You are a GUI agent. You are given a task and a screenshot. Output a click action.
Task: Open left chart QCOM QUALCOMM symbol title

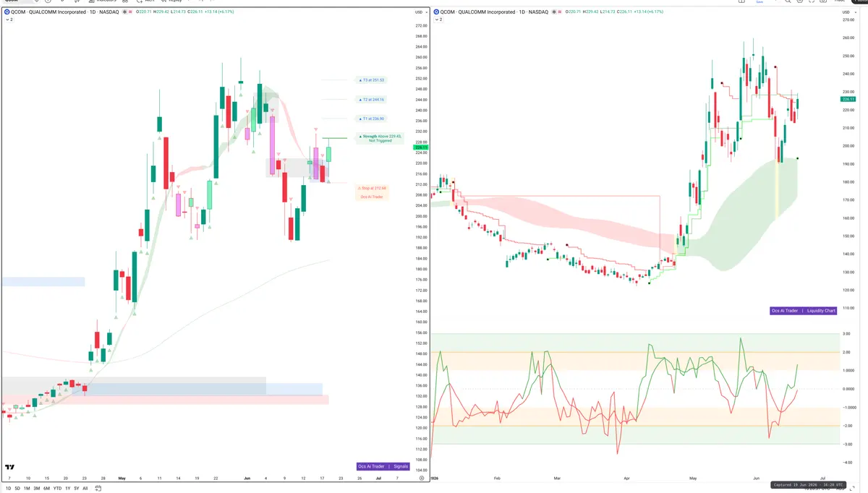64,12
